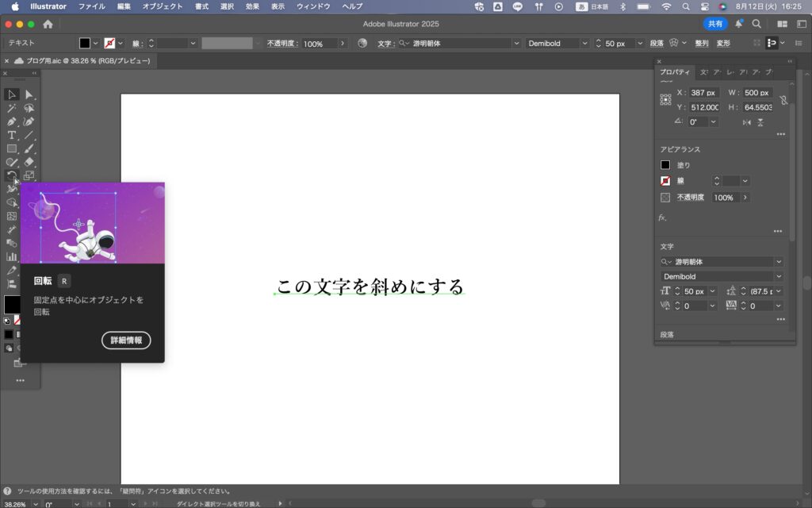This screenshot has width=812, height=508.
Task: Click the toolbar large black fill swatch
Action: 11,304
